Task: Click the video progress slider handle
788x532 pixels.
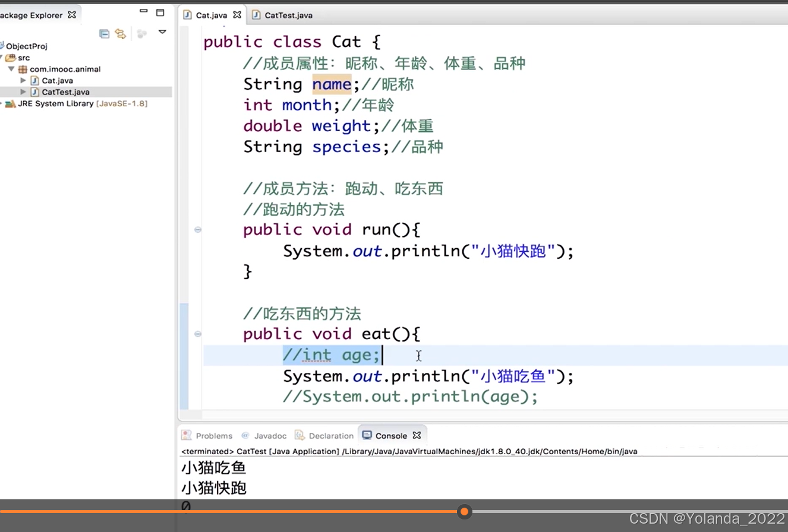Action: pos(465,511)
